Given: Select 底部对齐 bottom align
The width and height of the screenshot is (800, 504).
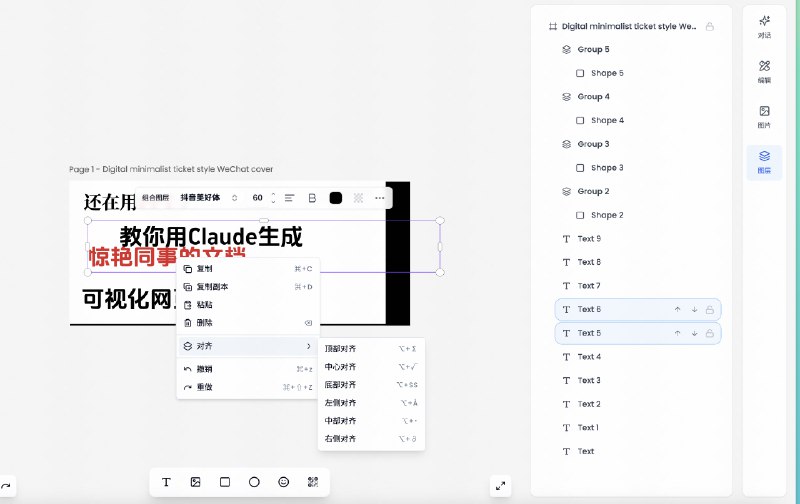Looking at the screenshot, I should click(x=371, y=385).
